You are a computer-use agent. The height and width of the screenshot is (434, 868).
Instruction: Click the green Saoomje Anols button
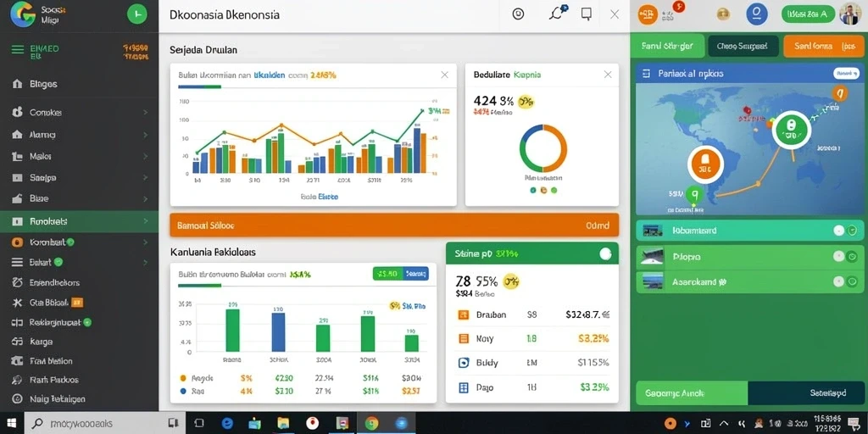(692, 393)
